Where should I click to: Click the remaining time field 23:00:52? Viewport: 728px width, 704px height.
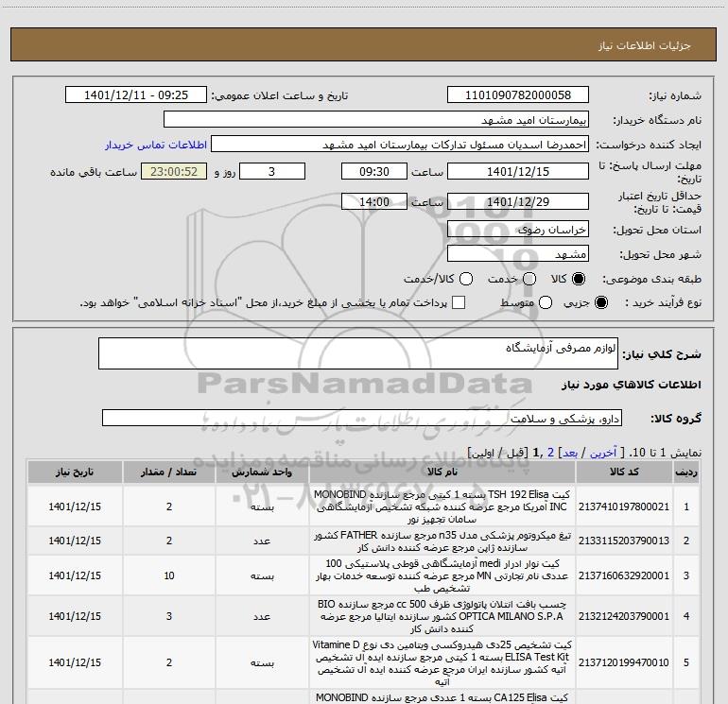[174, 171]
